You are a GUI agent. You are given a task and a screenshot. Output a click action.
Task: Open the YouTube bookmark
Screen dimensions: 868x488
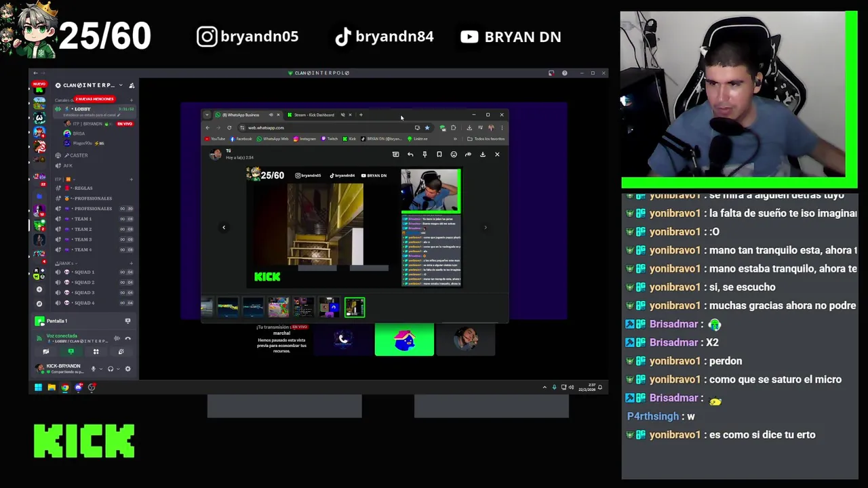click(215, 139)
